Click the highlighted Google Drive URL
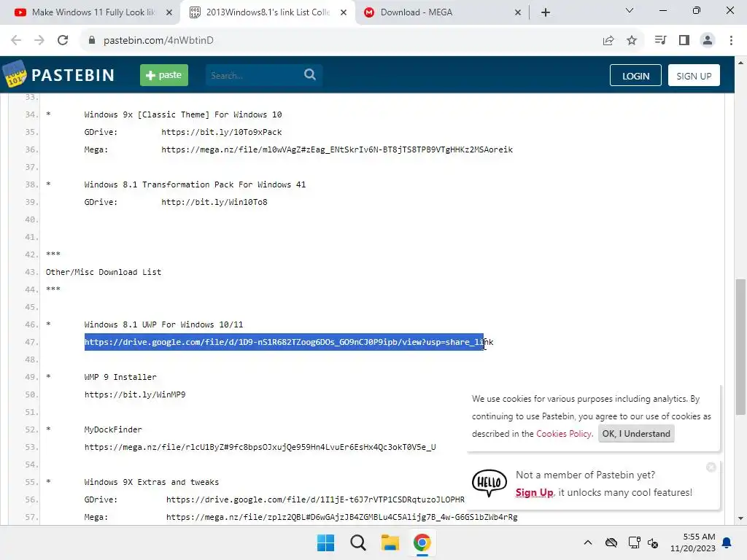747x560 pixels. tap(289, 342)
